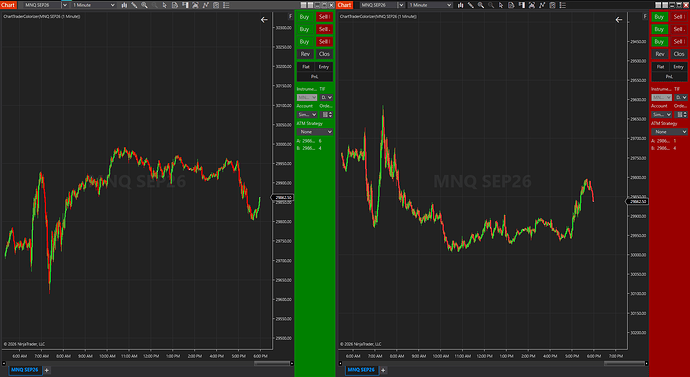Select the drawing tools pencil in left chart

point(134,5)
